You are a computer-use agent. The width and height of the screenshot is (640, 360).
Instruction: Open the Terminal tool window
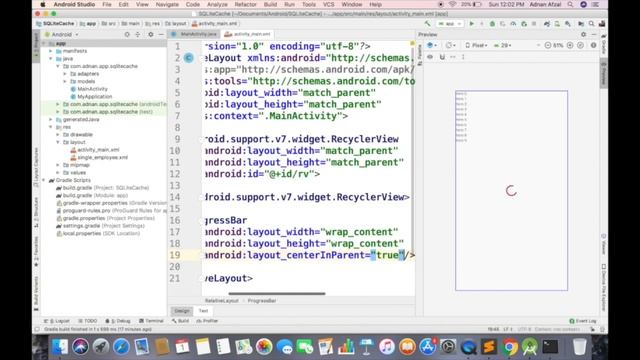pyautogui.click(x=151, y=321)
